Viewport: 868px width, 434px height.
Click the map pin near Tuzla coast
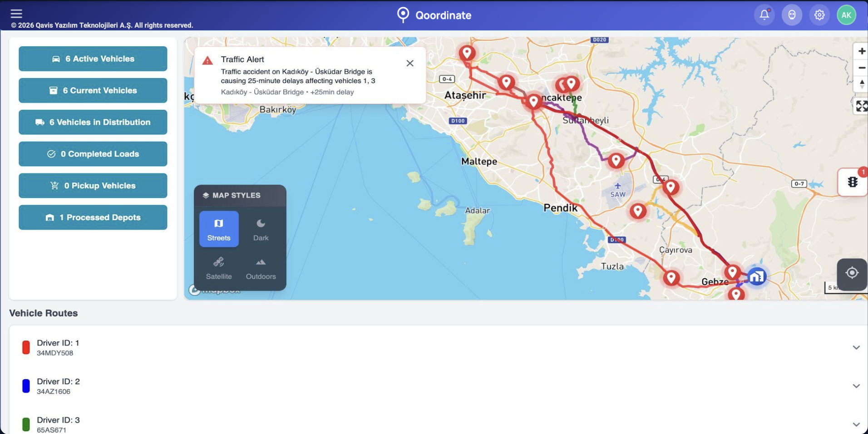click(671, 277)
